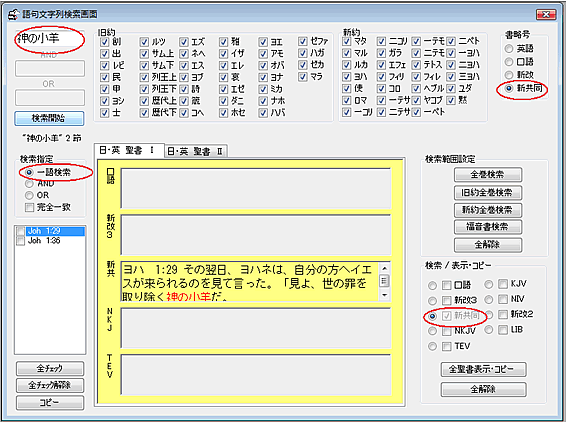Click the scrollbar thumb in 新共 verse box
567x423 pixels.
384,281
